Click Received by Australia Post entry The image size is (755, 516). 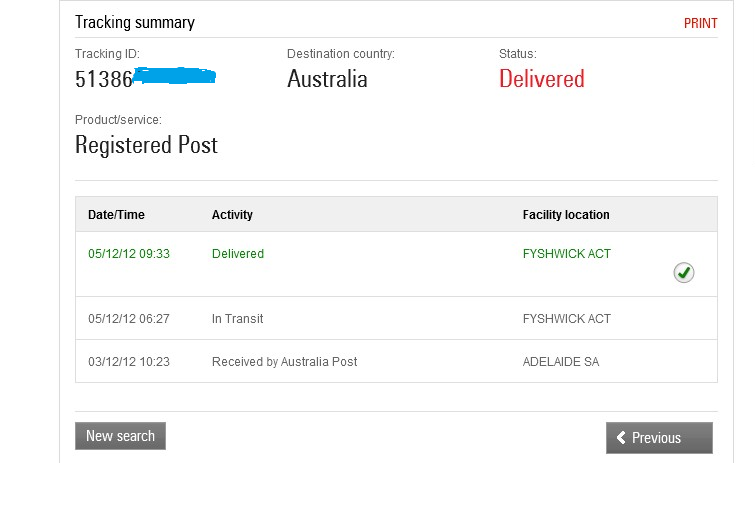pos(284,361)
